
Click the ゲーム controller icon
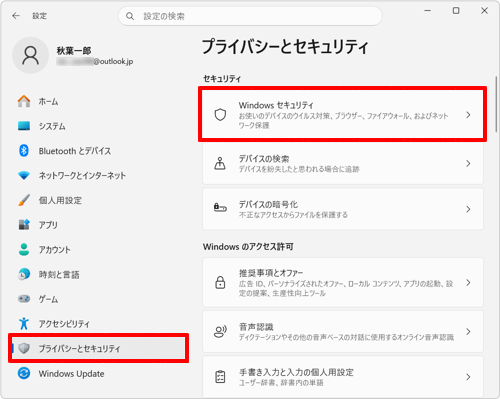click(x=24, y=299)
